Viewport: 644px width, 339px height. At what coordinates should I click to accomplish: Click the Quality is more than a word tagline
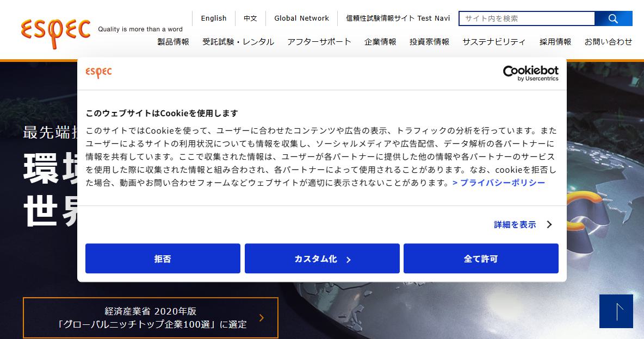pos(140,29)
